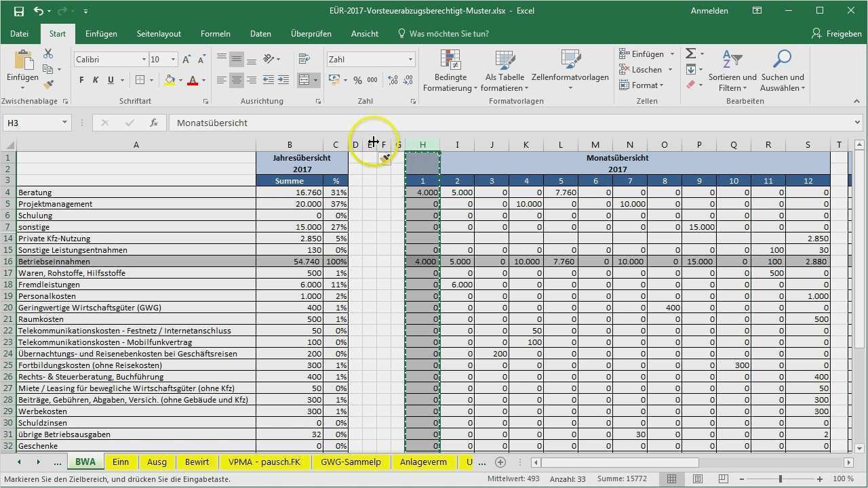868x488 pixels.
Task: Toggle center text alignment
Action: [x=236, y=80]
